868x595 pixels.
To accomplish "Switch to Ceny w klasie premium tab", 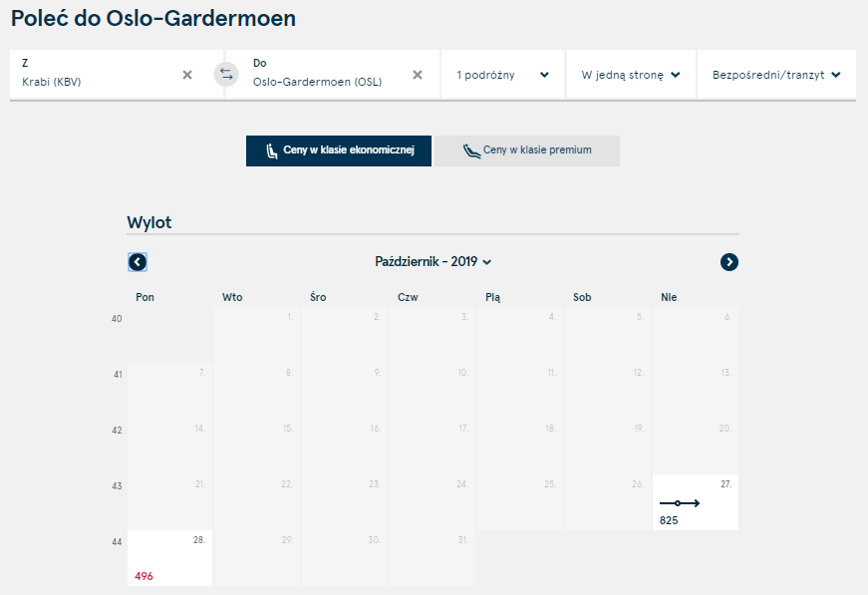I will point(527,150).
